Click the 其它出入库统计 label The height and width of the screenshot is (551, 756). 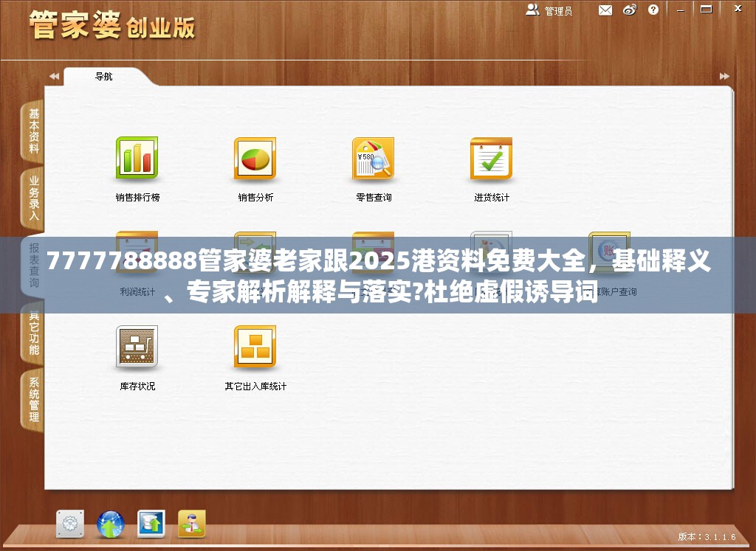click(255, 387)
